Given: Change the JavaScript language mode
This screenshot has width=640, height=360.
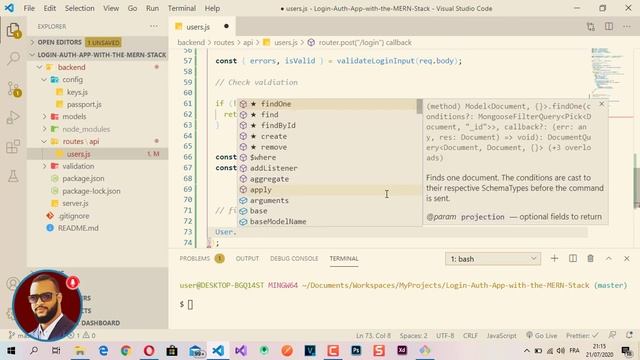Looking at the screenshot, I should pos(501,336).
